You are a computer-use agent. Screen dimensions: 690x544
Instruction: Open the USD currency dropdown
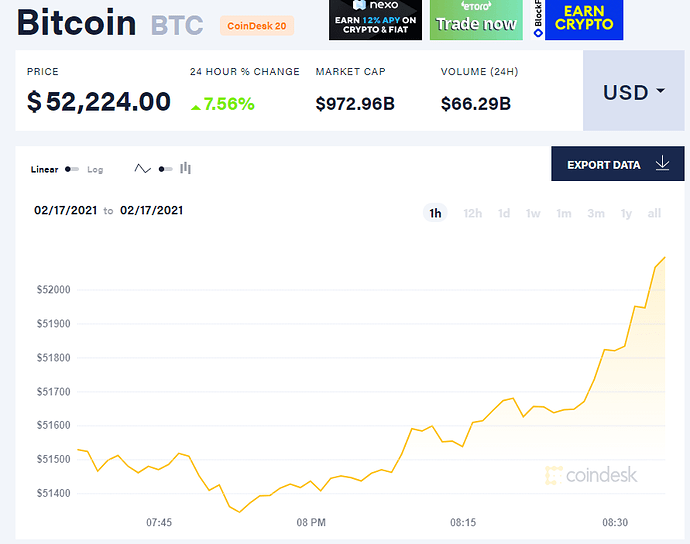point(634,91)
